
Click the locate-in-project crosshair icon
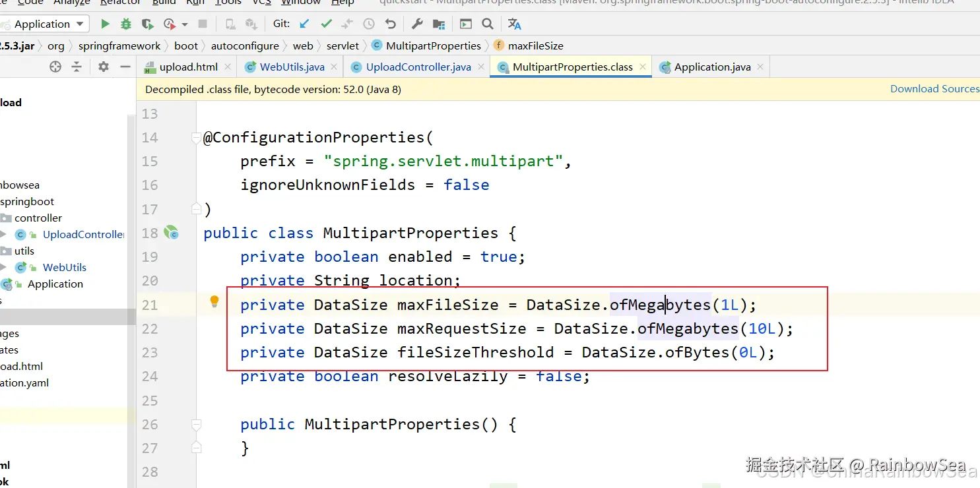coord(55,67)
